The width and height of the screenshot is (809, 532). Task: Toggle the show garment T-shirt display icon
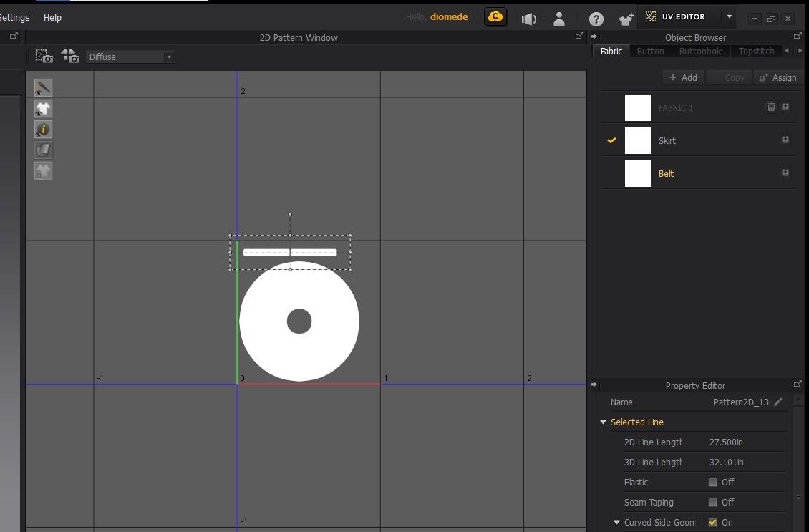[43, 108]
